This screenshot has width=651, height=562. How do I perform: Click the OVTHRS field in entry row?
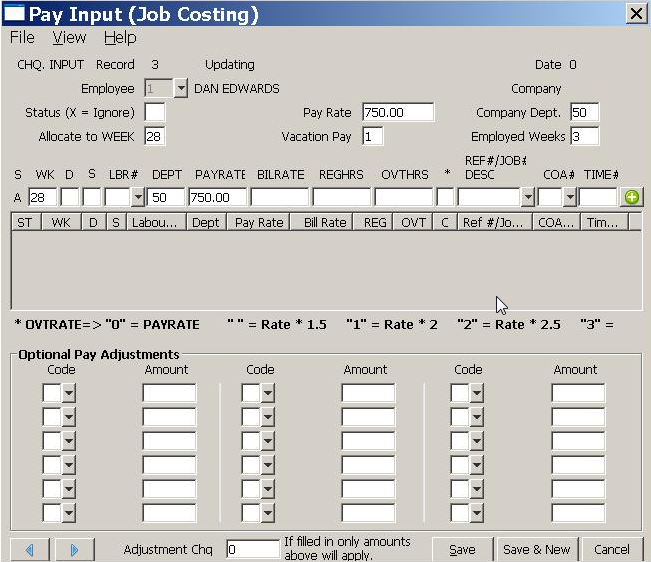[x=403, y=197]
